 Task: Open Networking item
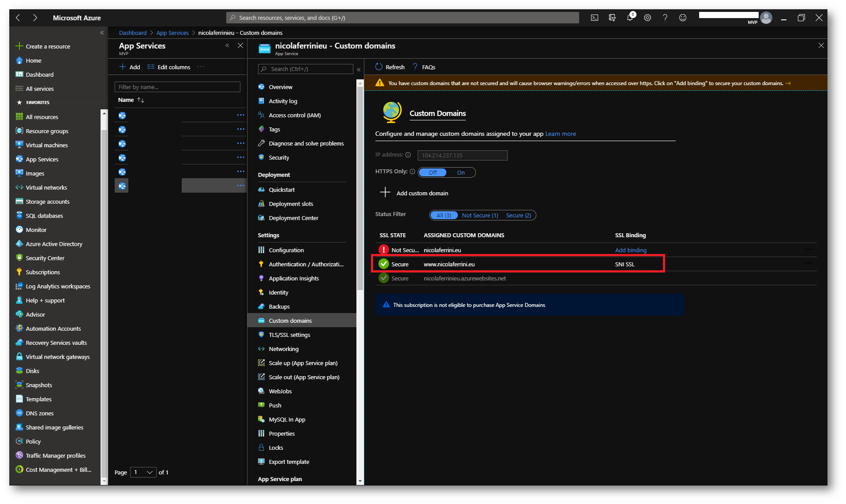click(284, 349)
